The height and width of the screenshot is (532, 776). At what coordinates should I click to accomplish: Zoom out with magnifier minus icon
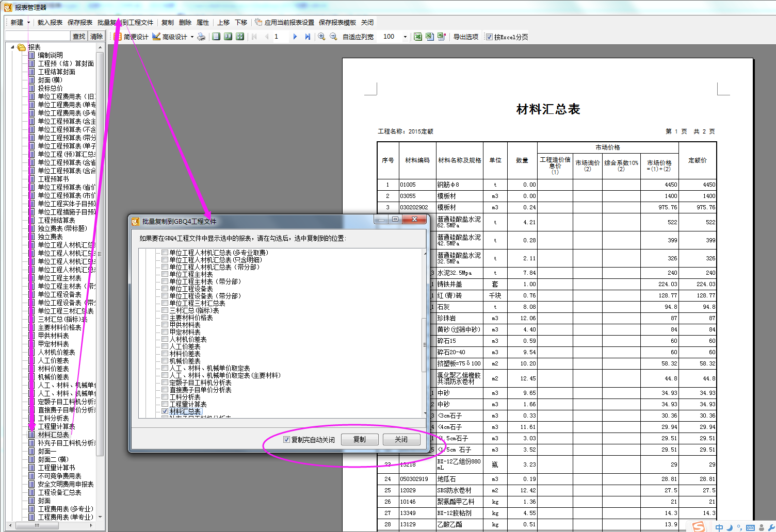point(333,37)
